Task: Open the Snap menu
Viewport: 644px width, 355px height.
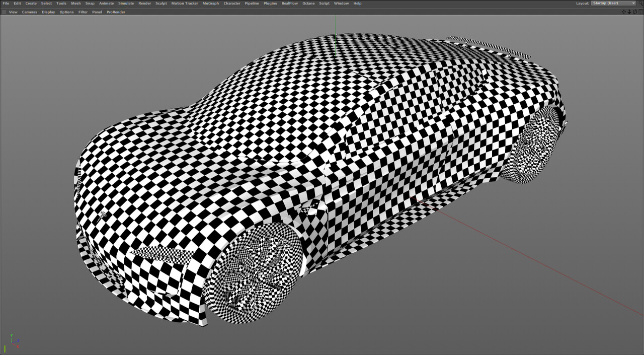Action: click(x=90, y=3)
